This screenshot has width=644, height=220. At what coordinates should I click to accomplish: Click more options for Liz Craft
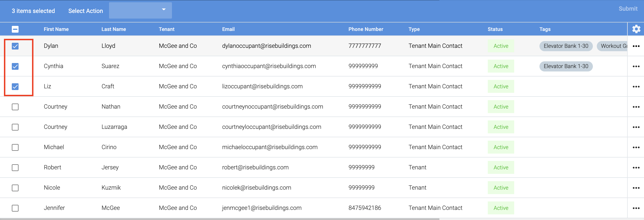pos(636,87)
